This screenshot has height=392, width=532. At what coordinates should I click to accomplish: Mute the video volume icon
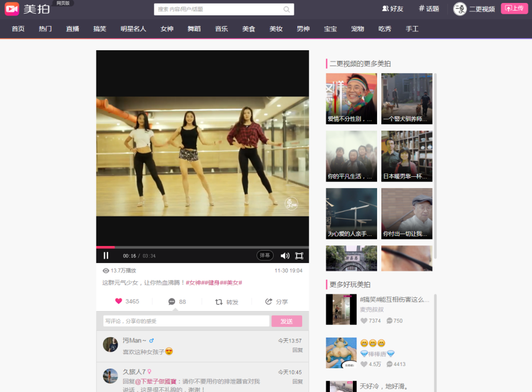[x=285, y=255]
